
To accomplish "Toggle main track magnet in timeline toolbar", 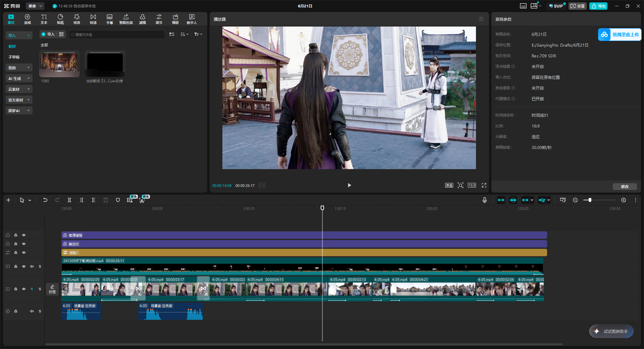I will (501, 200).
